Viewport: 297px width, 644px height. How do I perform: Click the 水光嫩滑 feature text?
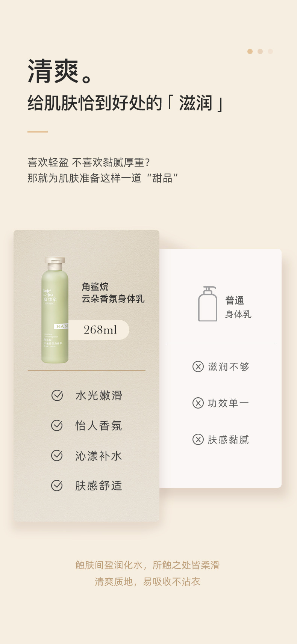tap(99, 395)
